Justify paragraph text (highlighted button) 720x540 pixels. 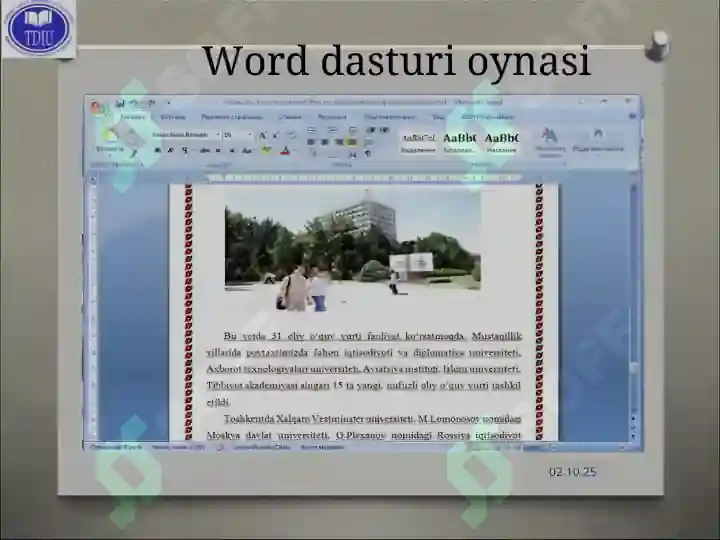(x=352, y=142)
